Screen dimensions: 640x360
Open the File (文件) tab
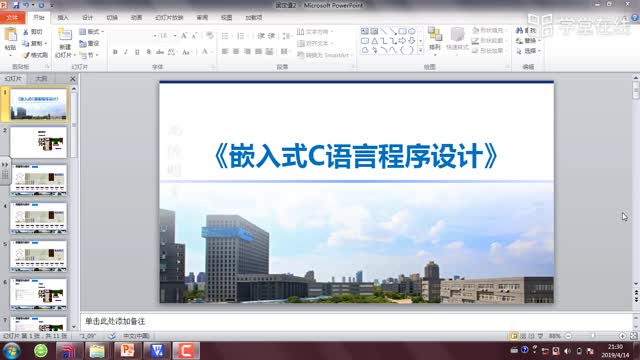pos(12,18)
